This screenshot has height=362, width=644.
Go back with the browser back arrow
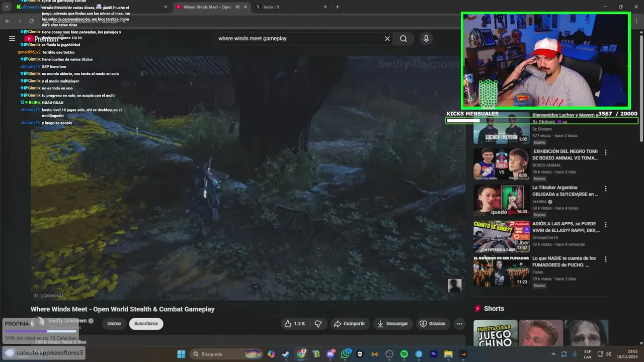pyautogui.click(x=7, y=21)
